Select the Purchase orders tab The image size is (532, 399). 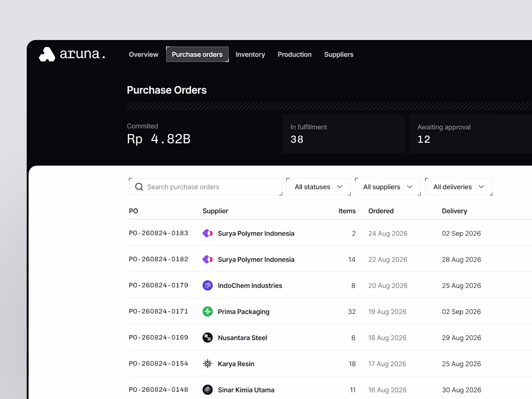coord(197,54)
